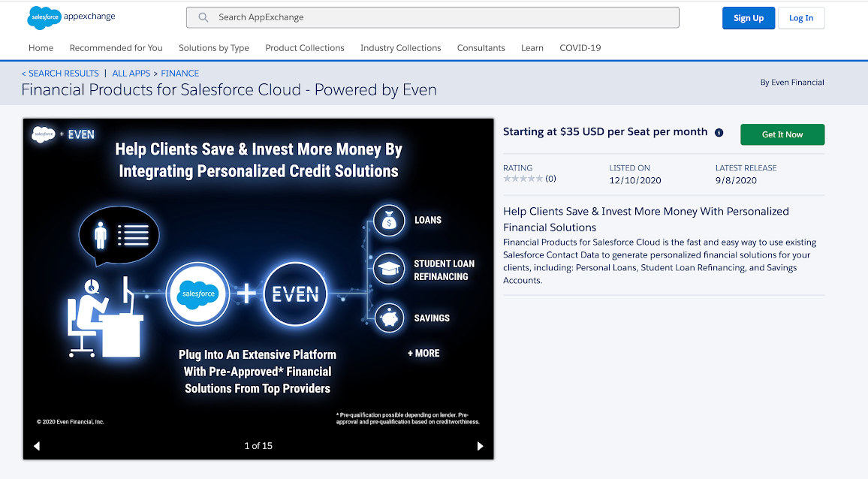Click the rating stars
This screenshot has width=868, height=479.
523,178
